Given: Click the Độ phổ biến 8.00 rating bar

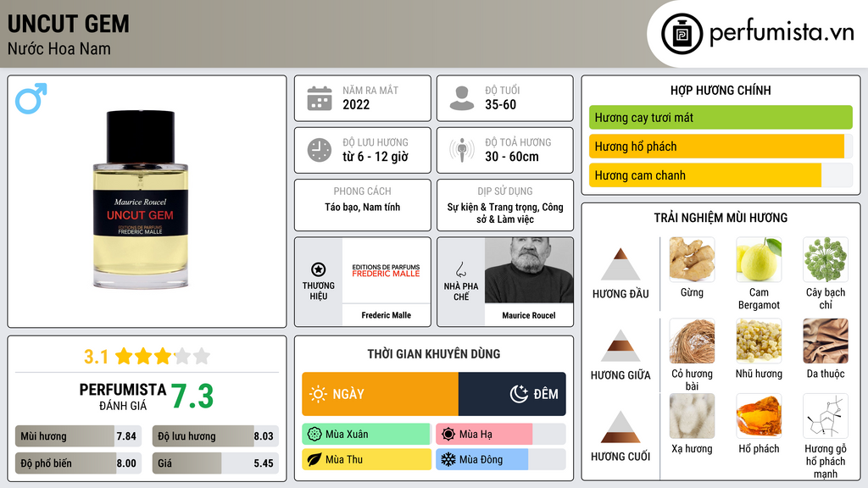Looking at the screenshot, I should (x=78, y=463).
